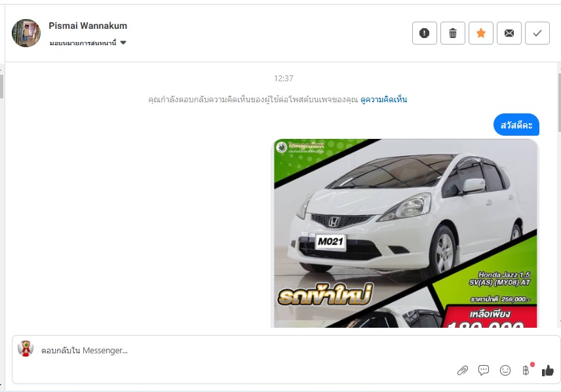Toggle the orange star follow-up marker
The width and height of the screenshot is (561, 392).
481,33
